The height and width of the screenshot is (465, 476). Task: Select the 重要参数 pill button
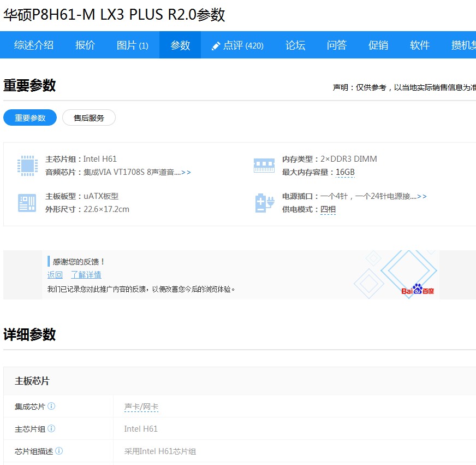(x=30, y=117)
